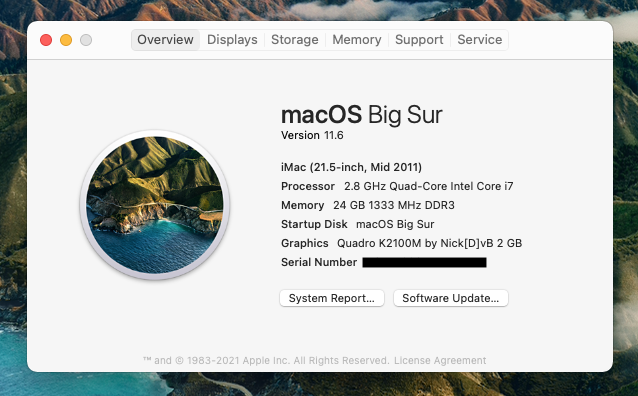Switch to the Overview tab
The image size is (638, 396).
pos(165,40)
